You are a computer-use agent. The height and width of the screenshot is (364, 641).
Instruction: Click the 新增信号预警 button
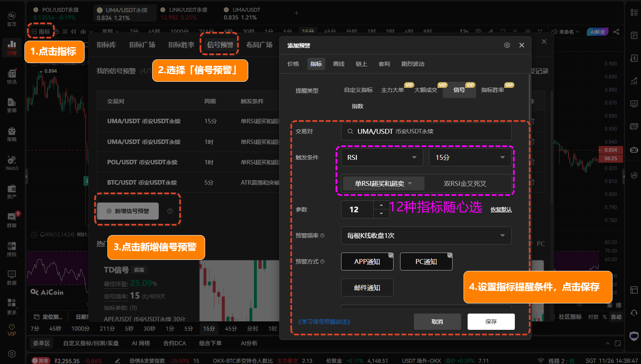coord(128,211)
